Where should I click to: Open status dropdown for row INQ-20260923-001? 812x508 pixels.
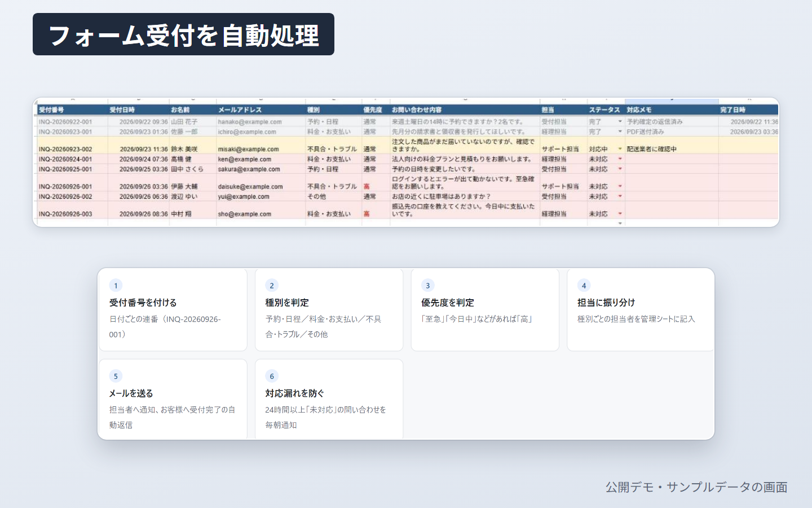(620, 132)
